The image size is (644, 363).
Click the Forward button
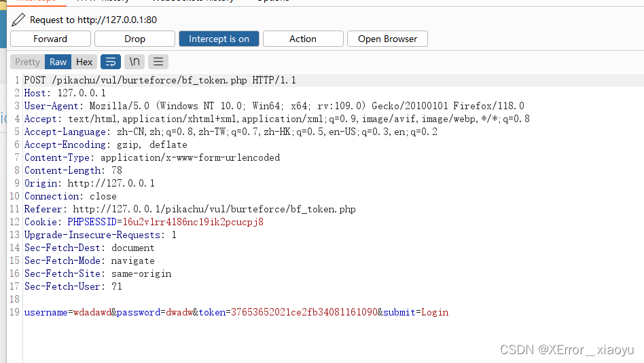tap(50, 39)
